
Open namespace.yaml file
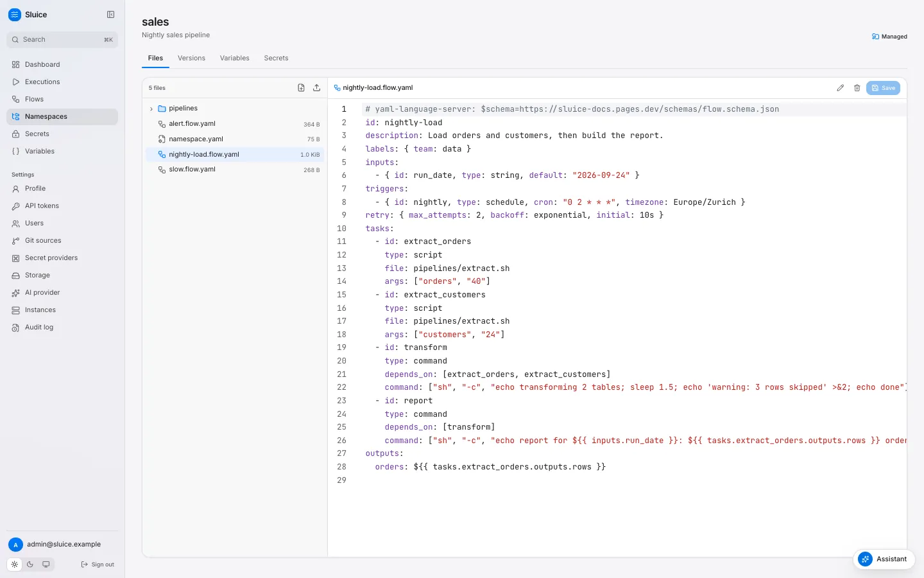[x=235, y=139]
